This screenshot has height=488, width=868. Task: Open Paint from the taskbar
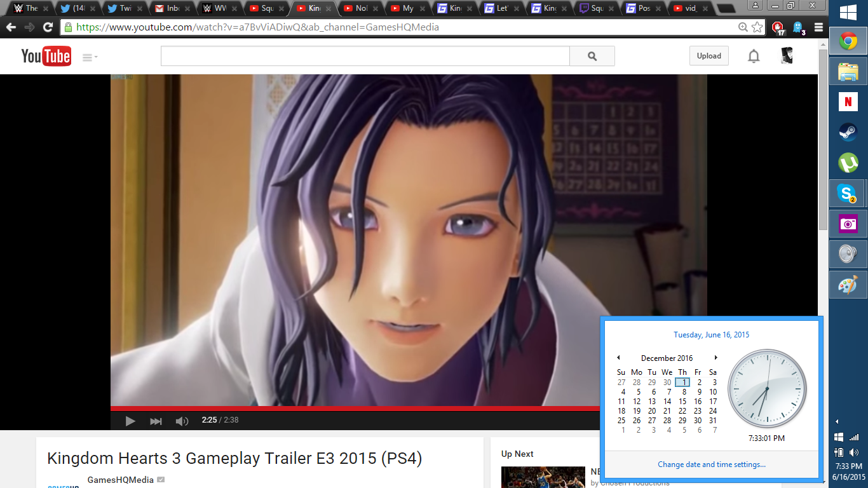click(848, 285)
